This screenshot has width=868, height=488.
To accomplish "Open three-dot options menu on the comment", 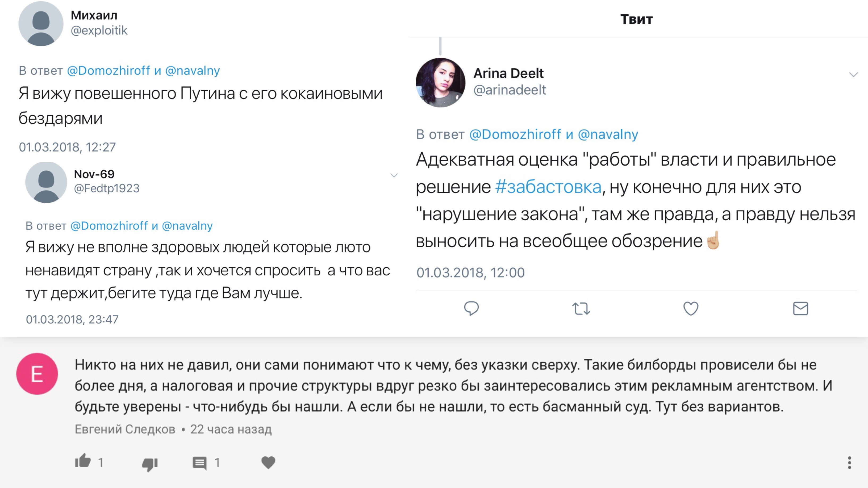I will (x=849, y=463).
